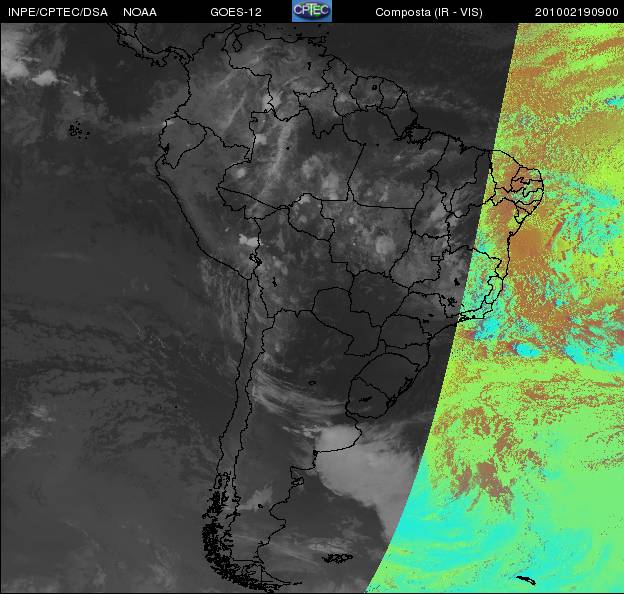
Task: Click the 201002190900 timestamp
Action: pos(576,12)
